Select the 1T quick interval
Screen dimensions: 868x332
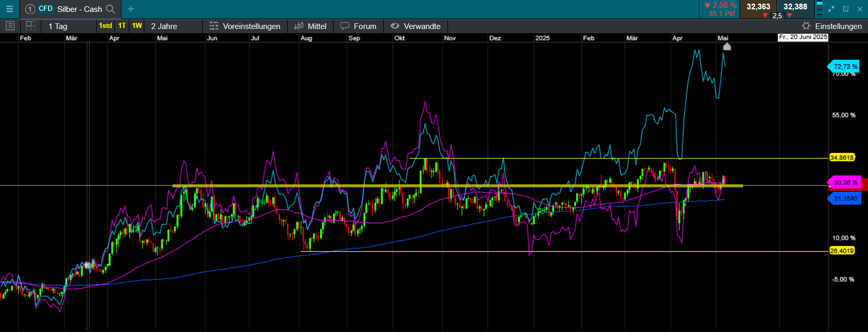point(122,26)
